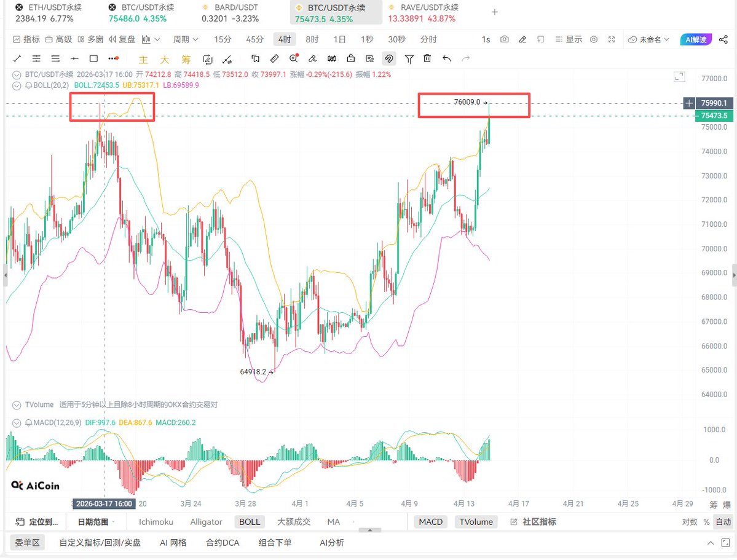The width and height of the screenshot is (737, 560).
Task: Open the 未命名 layout dropdown
Action: pos(649,39)
